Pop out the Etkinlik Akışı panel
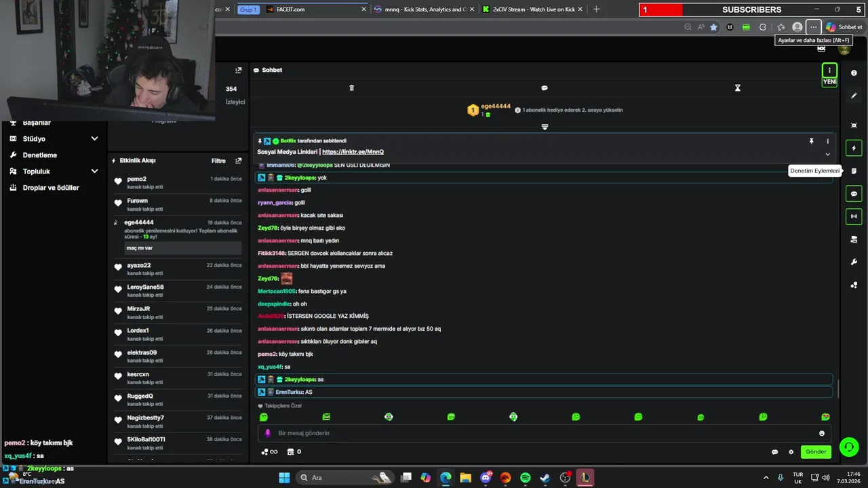This screenshot has width=868, height=488. (x=238, y=161)
